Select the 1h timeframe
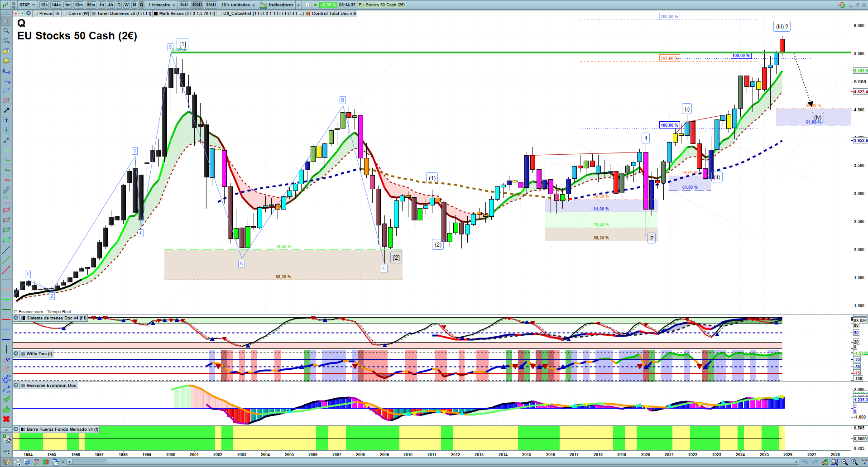Image resolution: width=868 pixels, height=467 pixels. click(101, 5)
